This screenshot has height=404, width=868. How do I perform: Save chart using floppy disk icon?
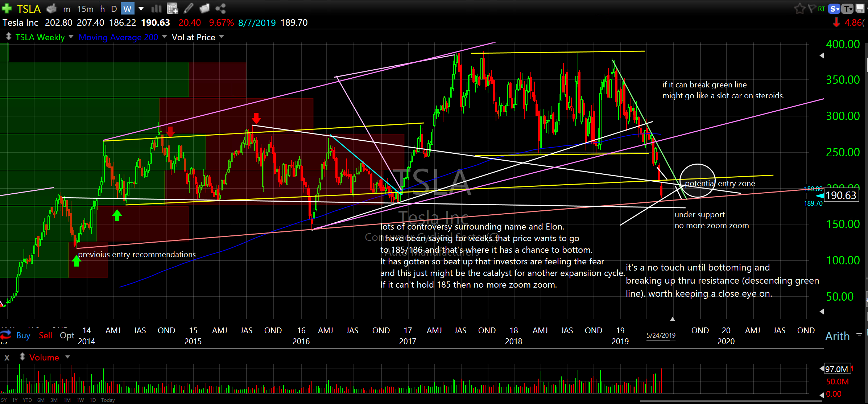860,9
